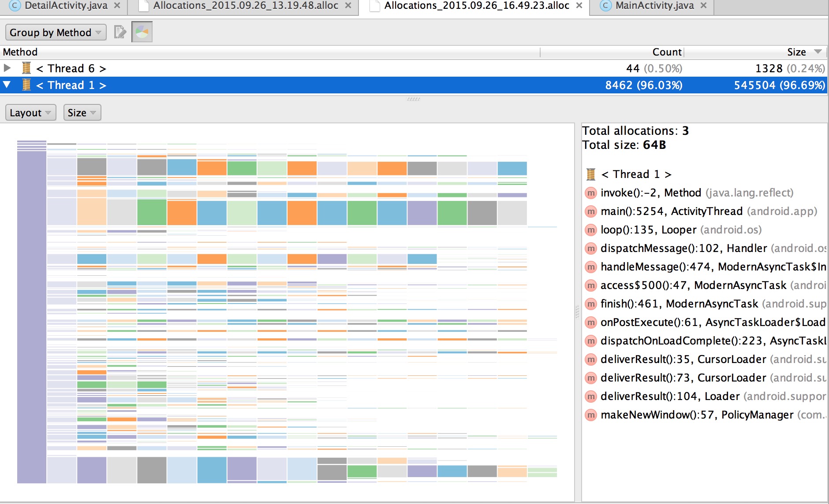Viewport: 829px width, 504px height.
Task: Click the export/edit allocations icon in toolbar
Action: click(x=120, y=32)
